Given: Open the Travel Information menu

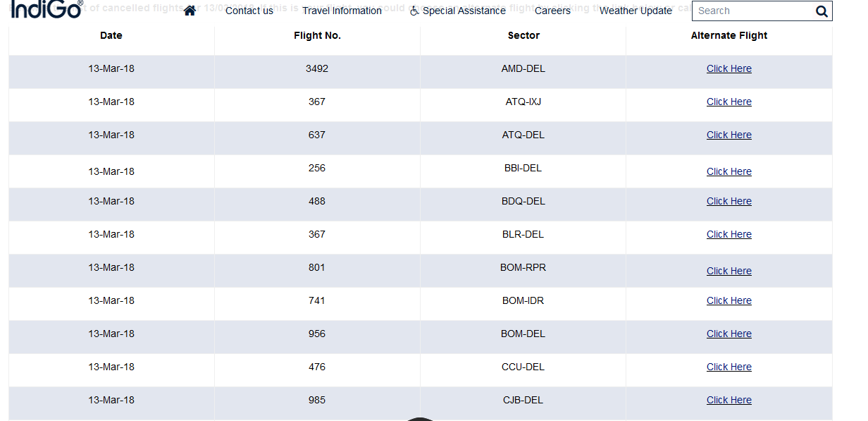Looking at the screenshot, I should [342, 11].
